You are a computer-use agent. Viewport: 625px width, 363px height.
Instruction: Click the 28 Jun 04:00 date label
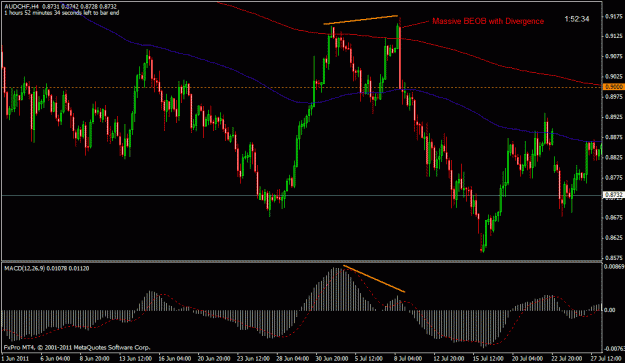pyautogui.click(x=293, y=358)
